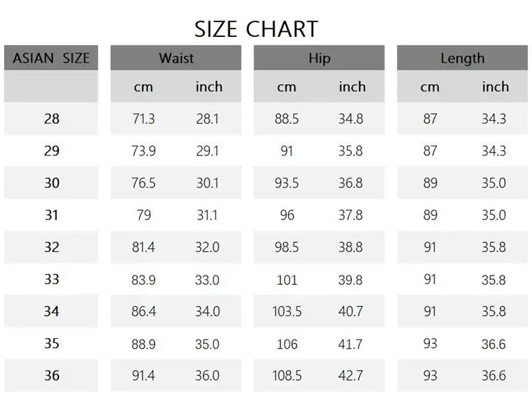This screenshot has height=397, width=532.
Task: Click waist value 33.0 inch
Action: tap(207, 280)
